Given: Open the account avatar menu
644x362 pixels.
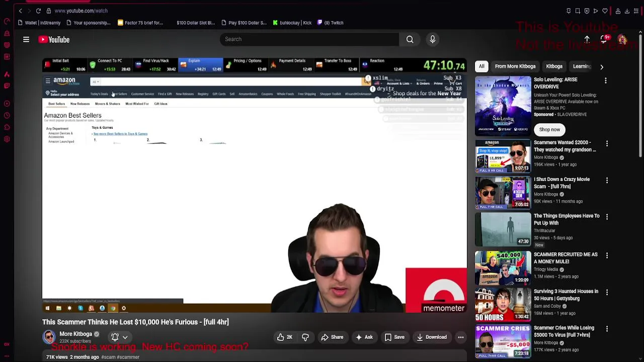Looking at the screenshot, I should (x=622, y=40).
